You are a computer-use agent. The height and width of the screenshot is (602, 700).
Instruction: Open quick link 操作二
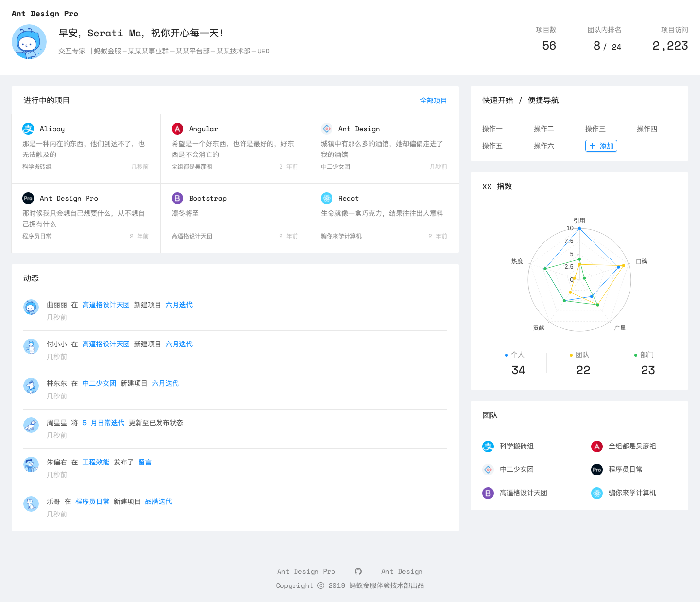click(x=544, y=129)
